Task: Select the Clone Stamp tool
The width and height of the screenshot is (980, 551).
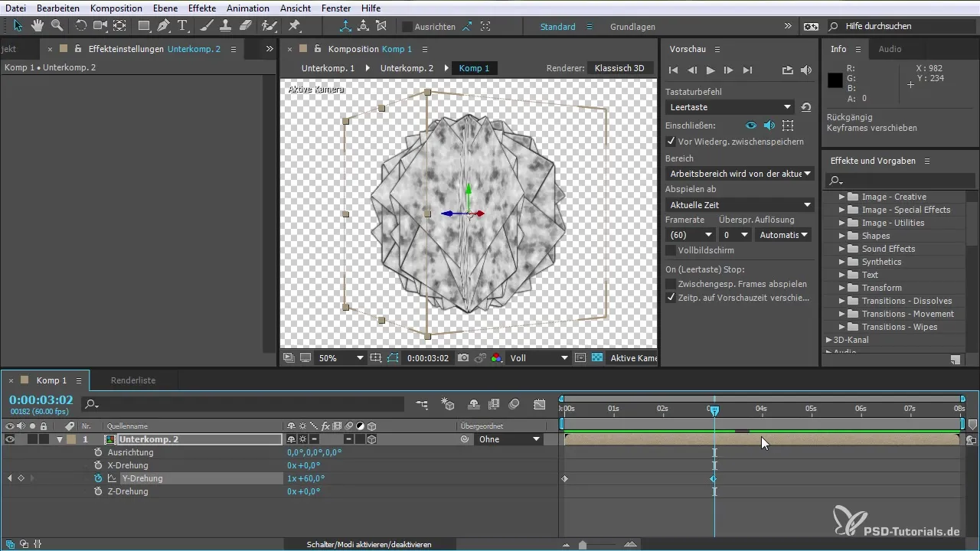Action: click(x=226, y=26)
